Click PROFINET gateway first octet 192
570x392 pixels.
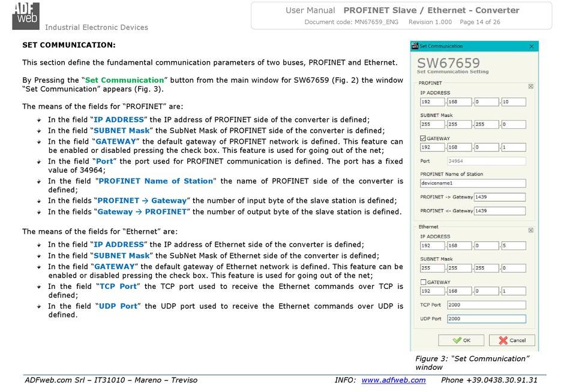(x=432, y=147)
